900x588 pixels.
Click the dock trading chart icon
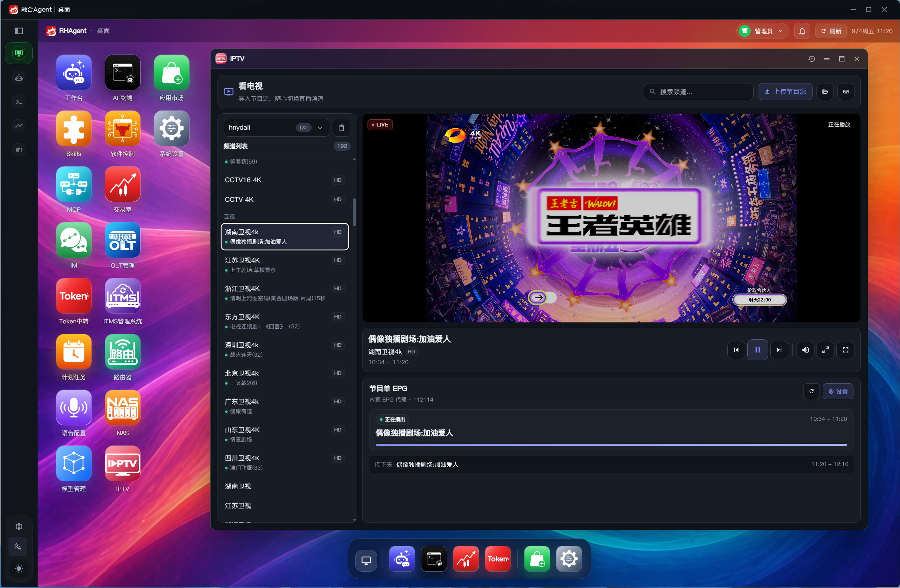[466, 558]
